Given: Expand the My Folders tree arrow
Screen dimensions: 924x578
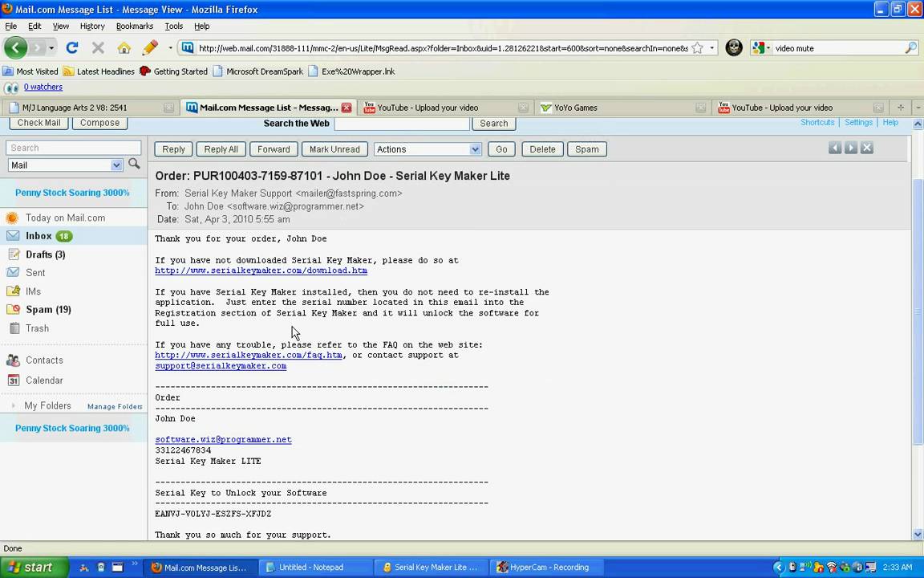Looking at the screenshot, I should point(13,405).
